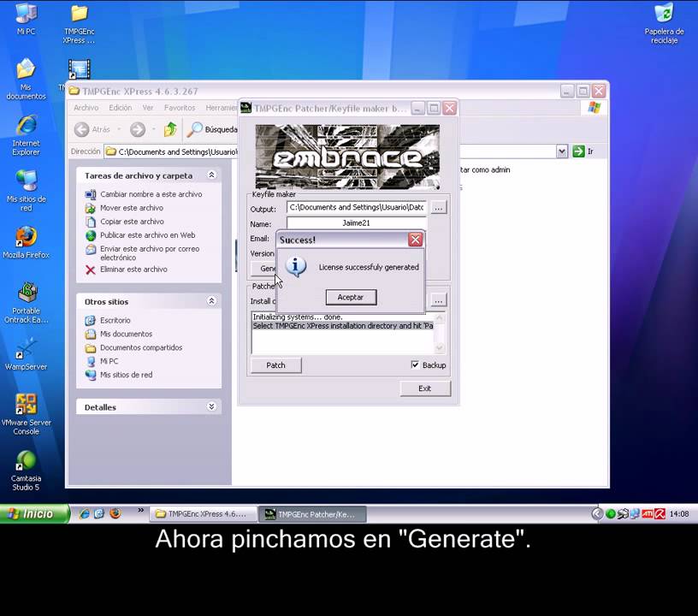Image resolution: width=698 pixels, height=616 pixels.
Task: Open the Archivo menu in Explorer
Action: click(86, 108)
